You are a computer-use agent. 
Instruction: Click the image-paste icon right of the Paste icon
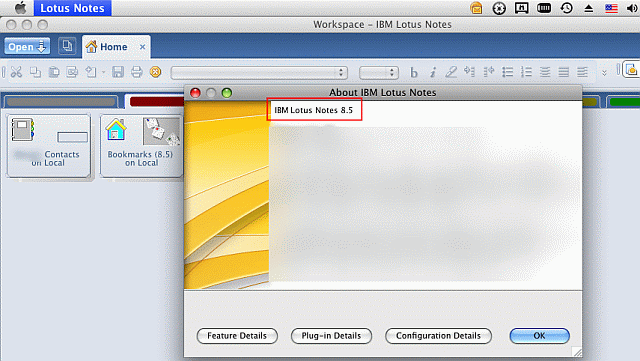tap(72, 72)
